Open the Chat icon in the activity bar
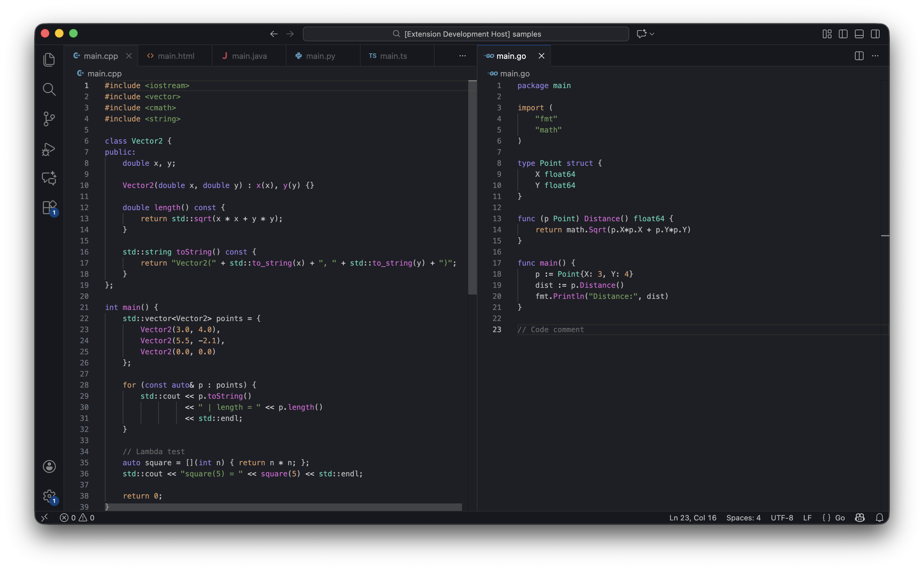Screen dimensions: 924x570 [49, 178]
